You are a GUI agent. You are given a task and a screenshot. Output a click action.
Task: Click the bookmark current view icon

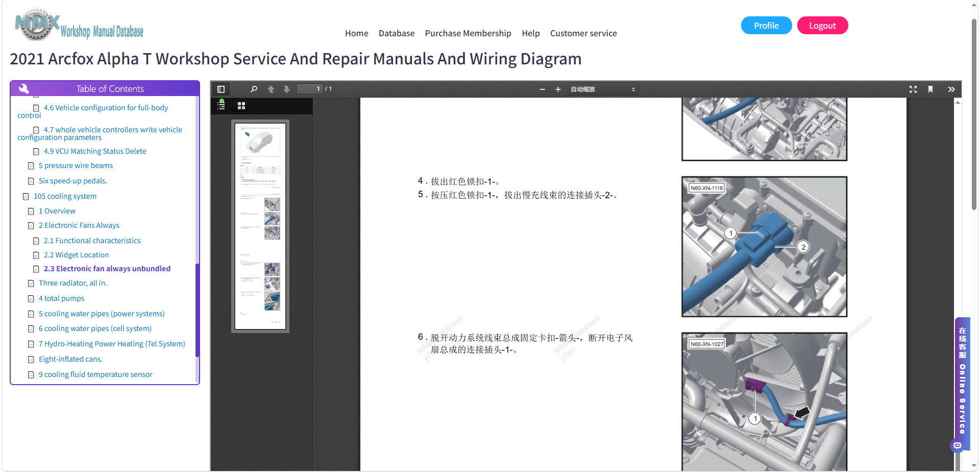tap(930, 89)
